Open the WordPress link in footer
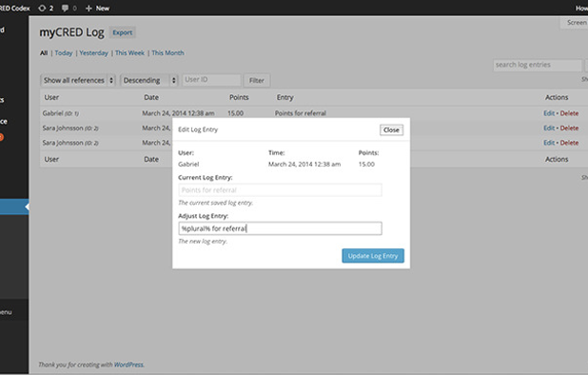This screenshot has height=375, width=588. point(128,365)
